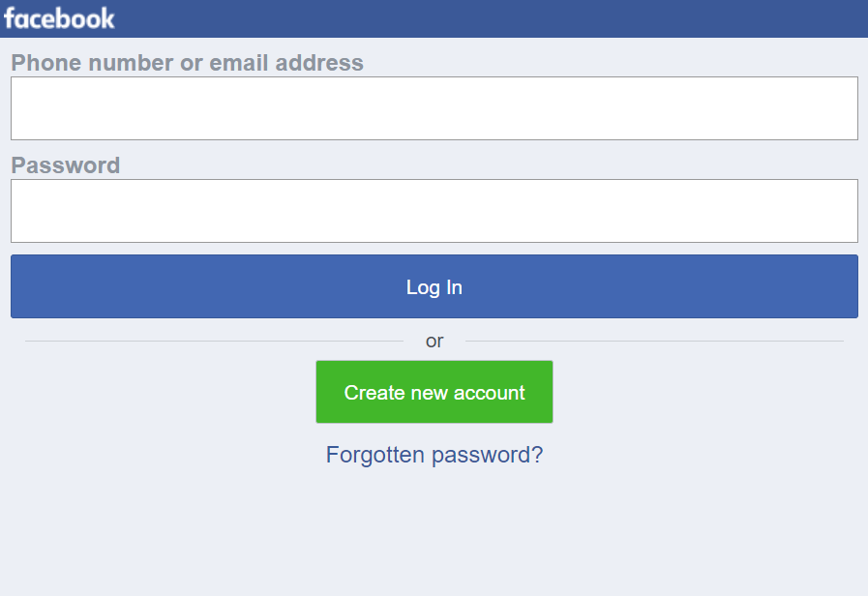Click the "Phone number or email address" label
Image resolution: width=868 pixels, height=596 pixels.
click(187, 63)
